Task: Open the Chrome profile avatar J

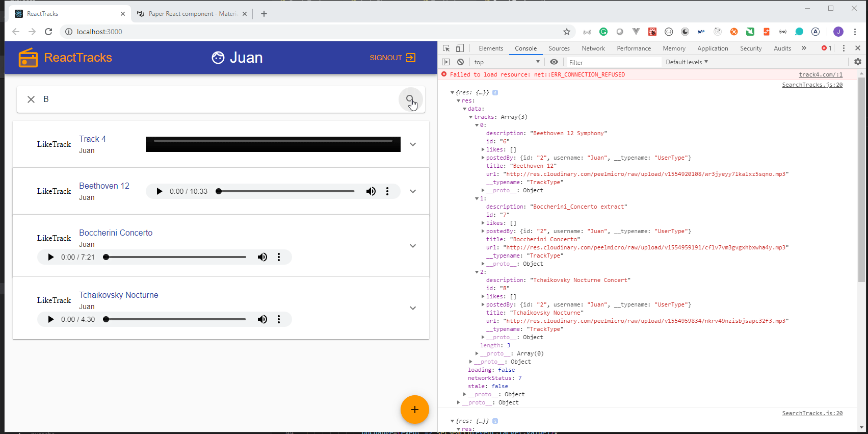Action: 838,32
